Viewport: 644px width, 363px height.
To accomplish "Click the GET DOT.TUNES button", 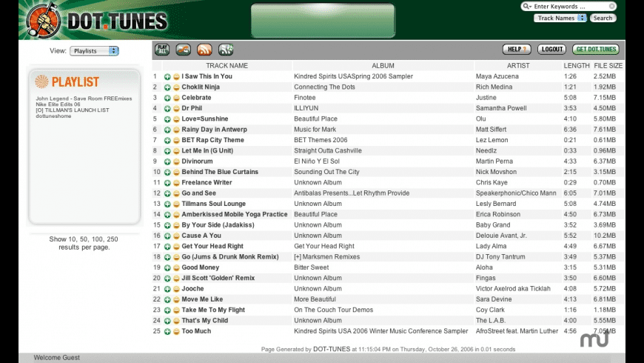I will 596,50.
